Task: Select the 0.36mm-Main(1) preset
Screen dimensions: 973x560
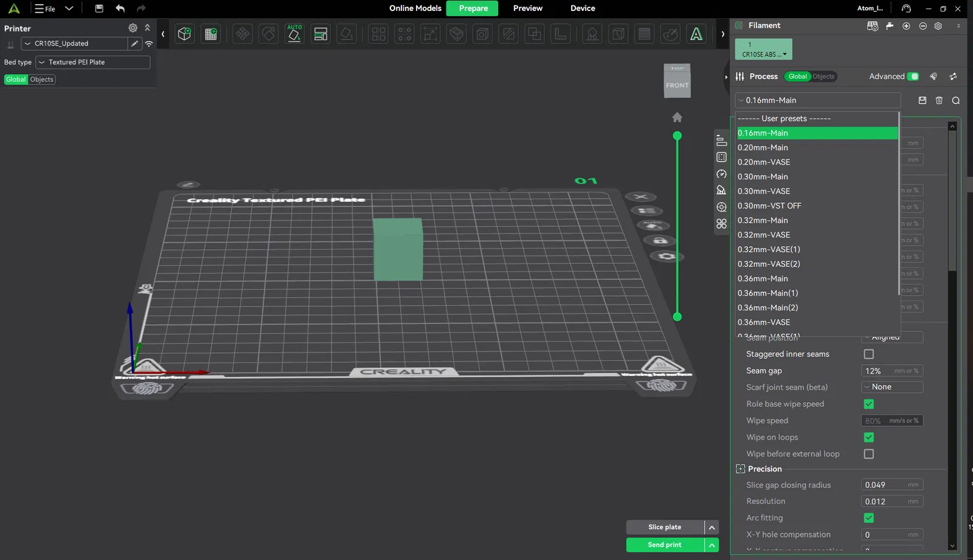Action: point(817,294)
